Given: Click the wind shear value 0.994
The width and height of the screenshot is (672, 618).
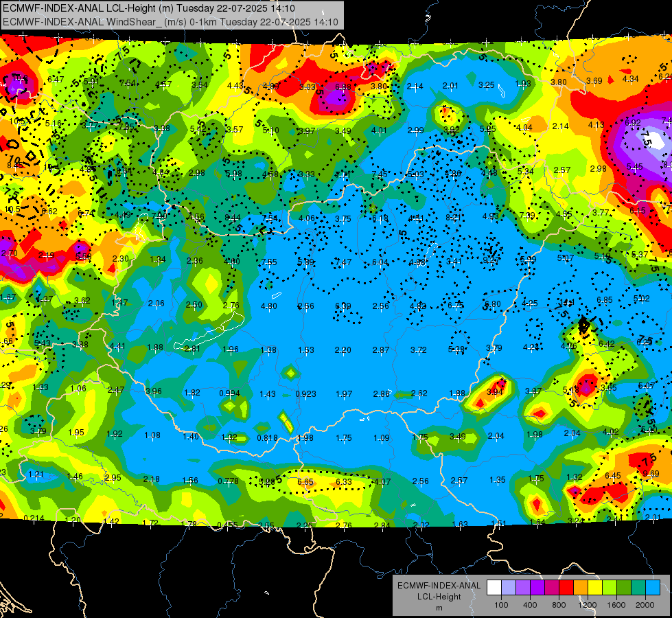Looking at the screenshot, I should pyautogui.click(x=230, y=393).
